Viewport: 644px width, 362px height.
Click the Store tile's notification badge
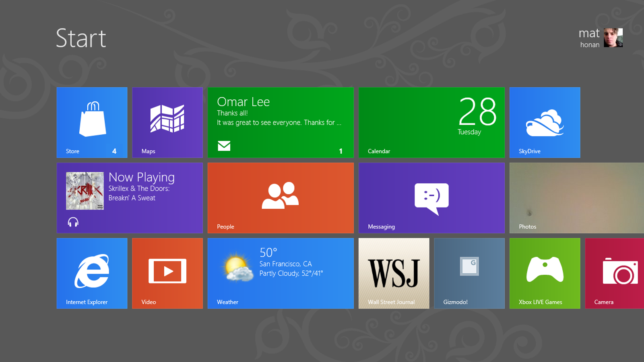click(x=114, y=151)
